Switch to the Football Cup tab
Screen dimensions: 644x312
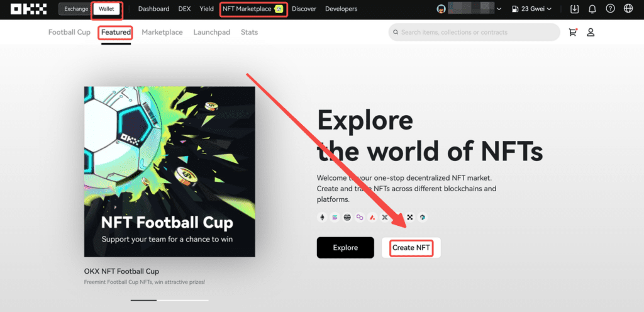[69, 32]
